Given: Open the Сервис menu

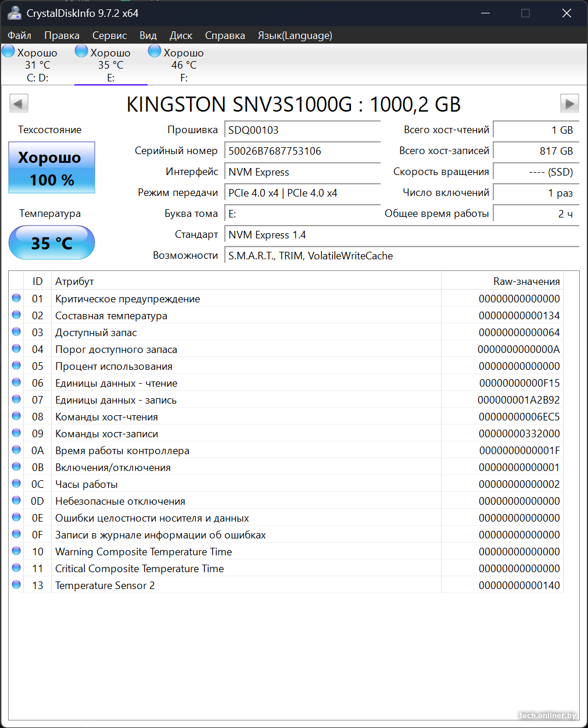Looking at the screenshot, I should coord(109,35).
